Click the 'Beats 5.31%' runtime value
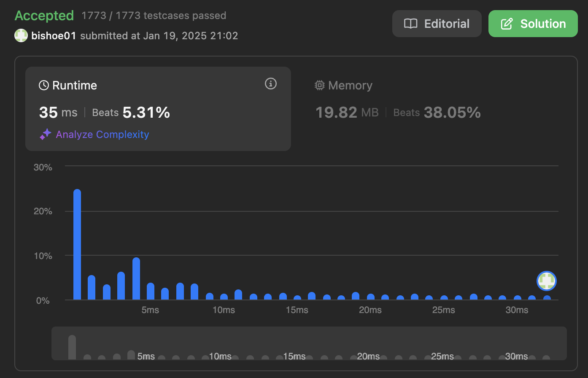 [x=131, y=112]
